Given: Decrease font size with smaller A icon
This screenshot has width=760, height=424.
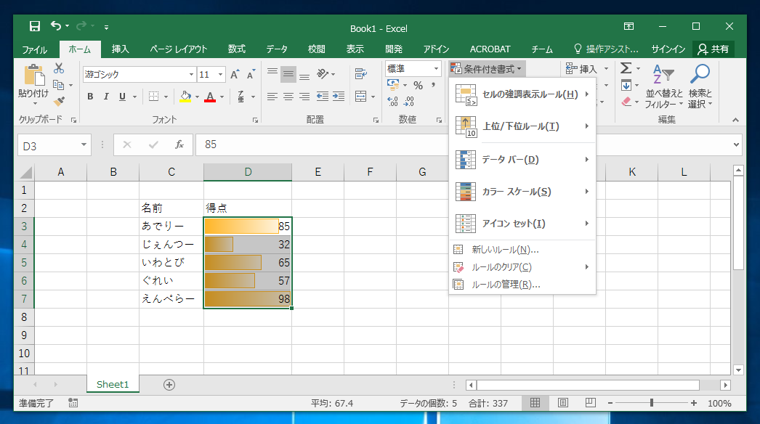Looking at the screenshot, I should [x=251, y=75].
